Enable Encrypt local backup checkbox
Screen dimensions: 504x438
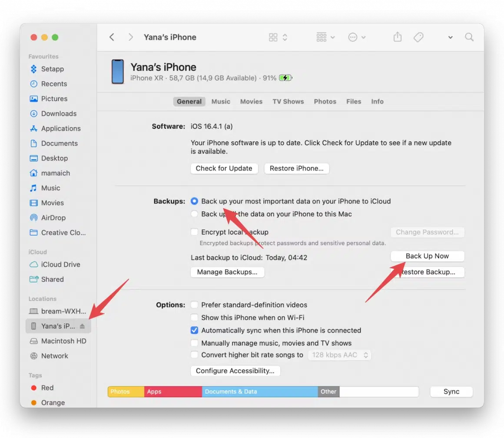coord(195,232)
